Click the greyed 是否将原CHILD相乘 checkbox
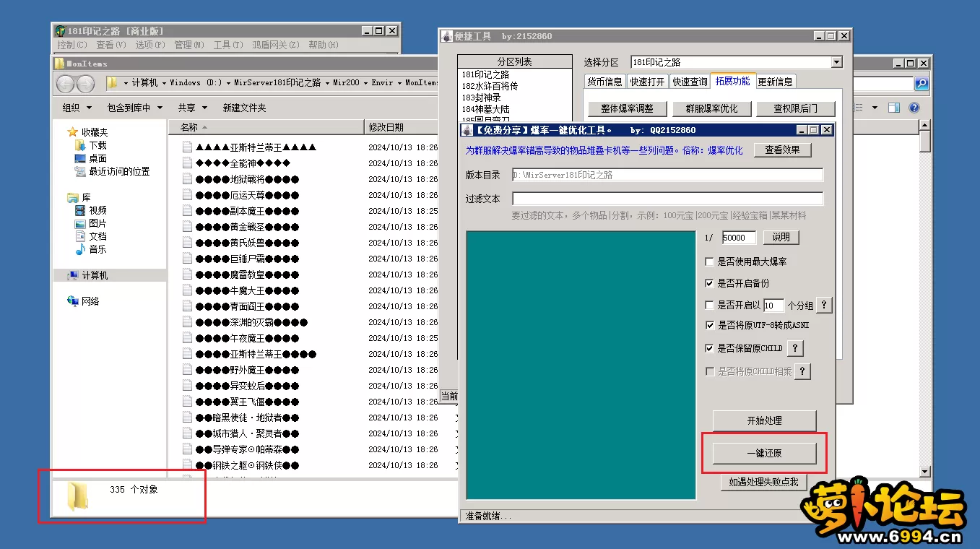 [709, 371]
